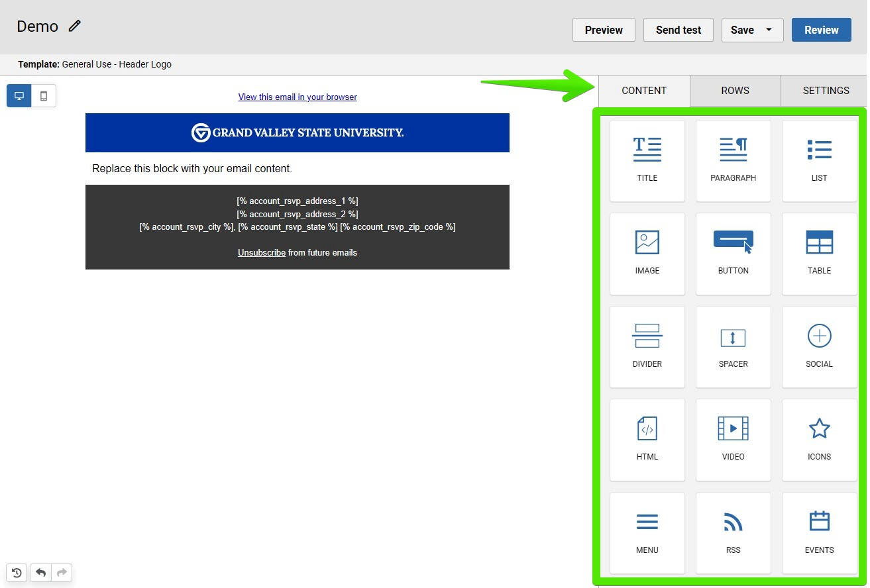Click the Unsubscribe link in footer
This screenshot has height=588, width=870.
click(262, 253)
